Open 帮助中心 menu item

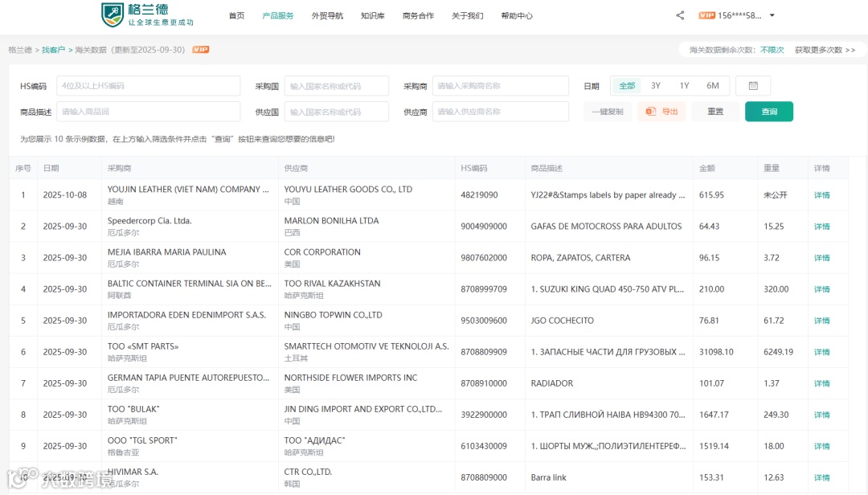click(x=517, y=15)
